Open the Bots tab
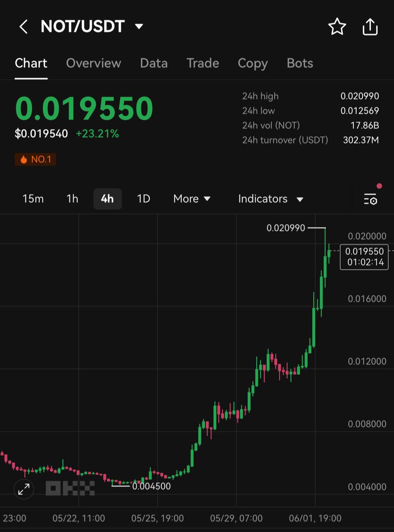The height and width of the screenshot is (532, 394). point(300,63)
